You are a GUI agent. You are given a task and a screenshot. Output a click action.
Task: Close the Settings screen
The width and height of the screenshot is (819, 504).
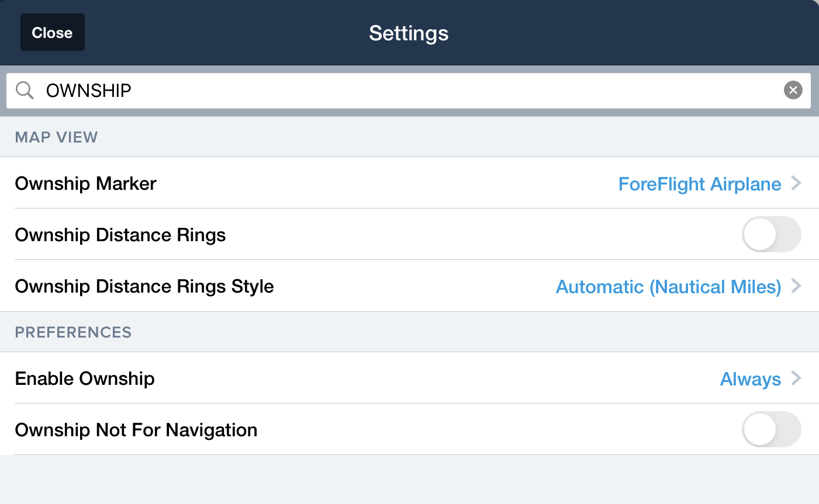point(52,32)
